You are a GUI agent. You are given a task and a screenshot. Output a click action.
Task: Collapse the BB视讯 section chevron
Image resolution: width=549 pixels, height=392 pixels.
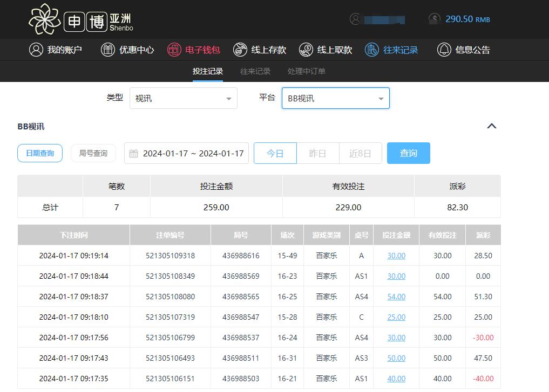pos(491,126)
